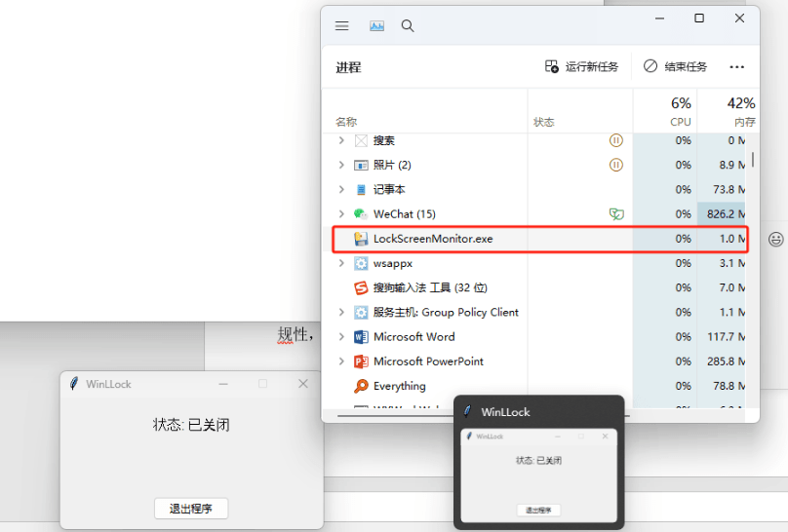This screenshot has height=532, width=788.
Task: Click the Sogou input method tool icon
Action: click(x=361, y=288)
